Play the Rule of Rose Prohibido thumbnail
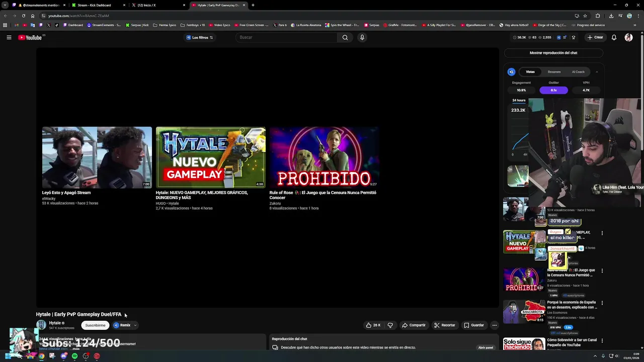This screenshot has height=362, width=644. (x=324, y=157)
